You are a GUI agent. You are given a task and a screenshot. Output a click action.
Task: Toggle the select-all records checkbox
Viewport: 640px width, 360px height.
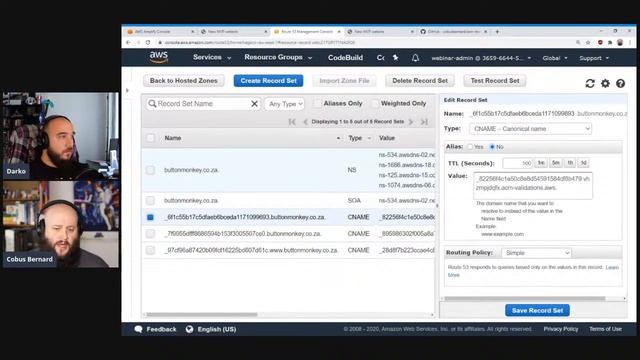click(x=150, y=138)
